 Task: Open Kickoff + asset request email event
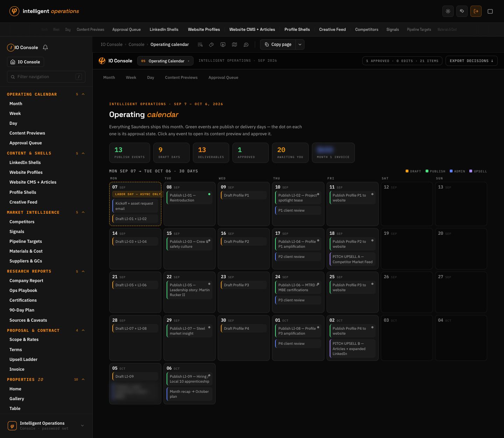[x=135, y=206]
